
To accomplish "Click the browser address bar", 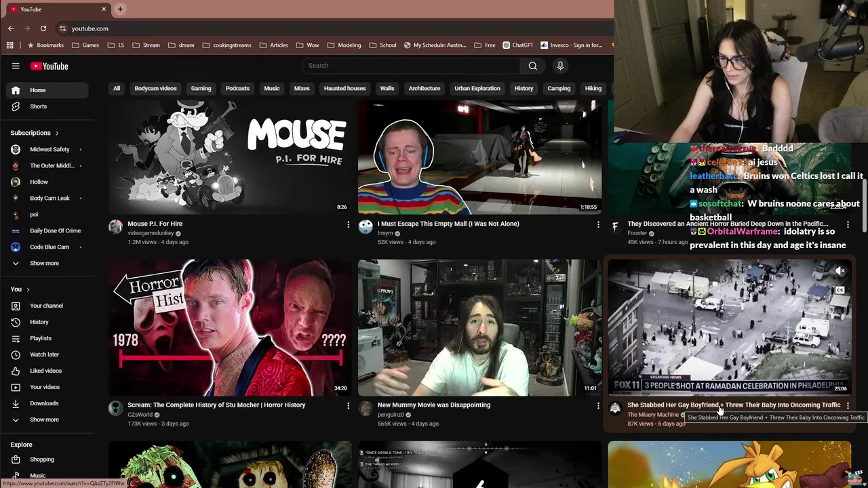I will (x=332, y=28).
